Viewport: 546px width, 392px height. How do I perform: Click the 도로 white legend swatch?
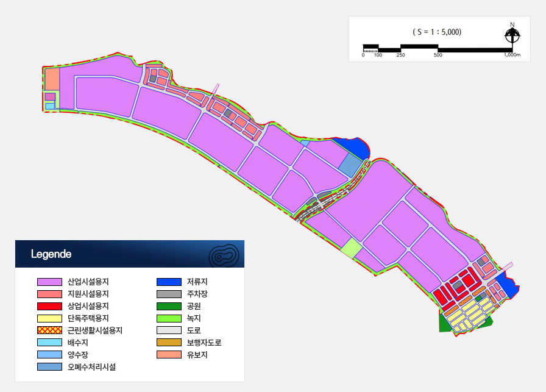click(x=169, y=330)
